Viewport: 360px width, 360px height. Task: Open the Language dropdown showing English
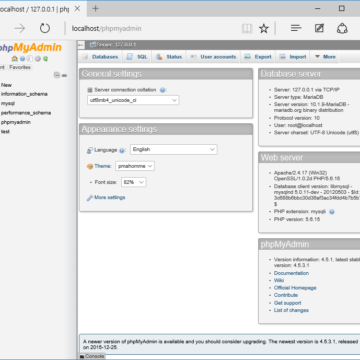tap(174, 149)
